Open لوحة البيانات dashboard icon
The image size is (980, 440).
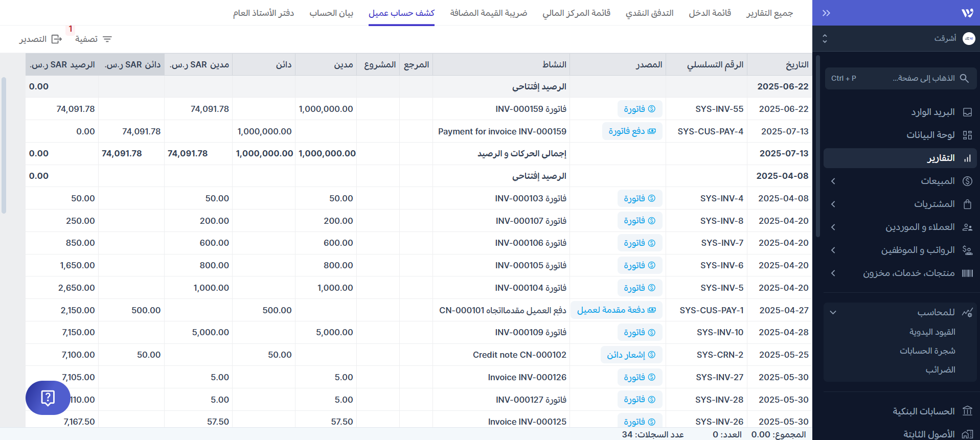(967, 135)
